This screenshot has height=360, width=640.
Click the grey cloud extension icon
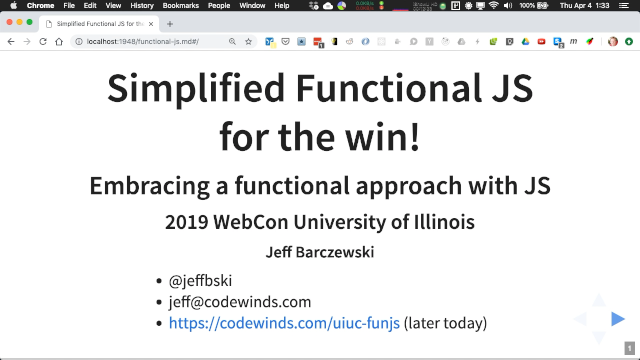tap(461, 42)
